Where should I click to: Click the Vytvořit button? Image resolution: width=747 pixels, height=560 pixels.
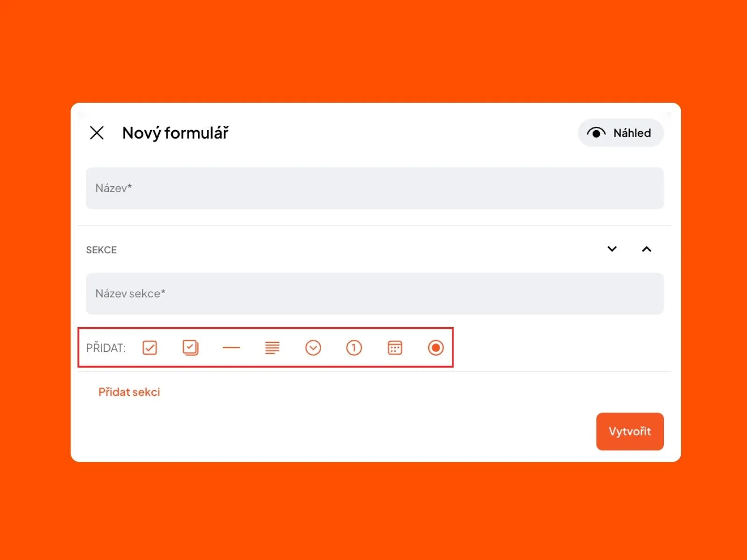coord(630,431)
